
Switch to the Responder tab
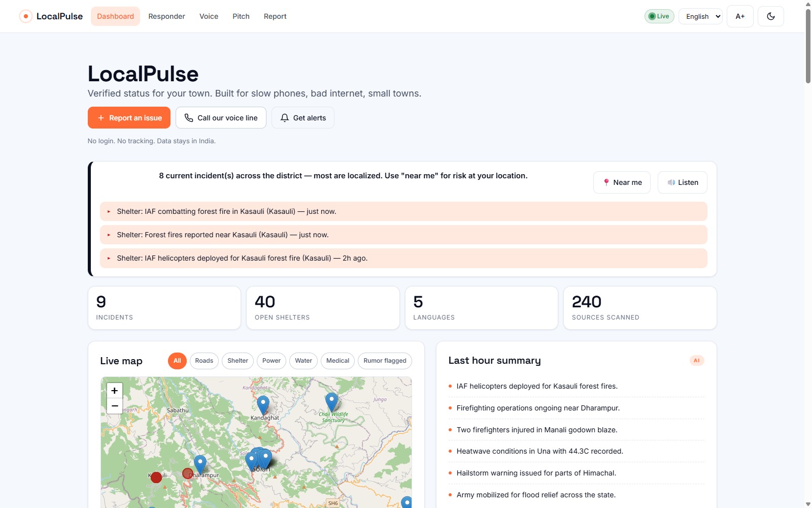click(x=166, y=16)
